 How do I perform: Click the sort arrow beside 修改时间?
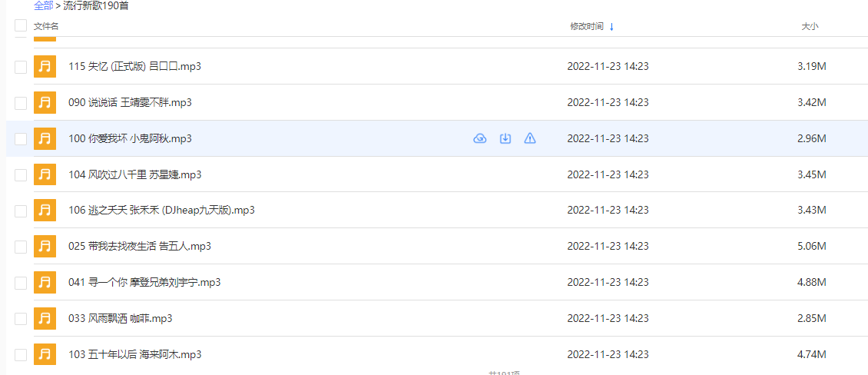611,27
